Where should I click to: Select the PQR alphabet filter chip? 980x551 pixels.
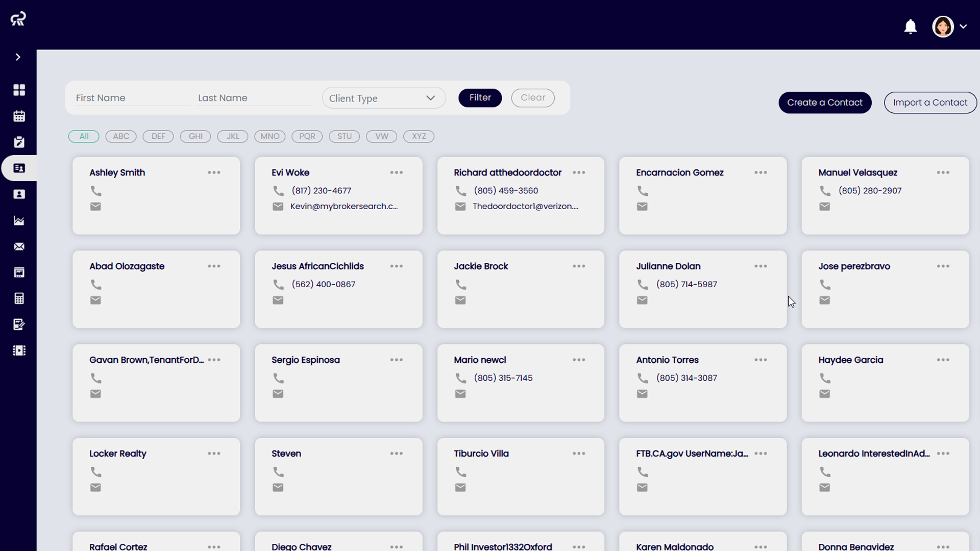pyautogui.click(x=307, y=136)
